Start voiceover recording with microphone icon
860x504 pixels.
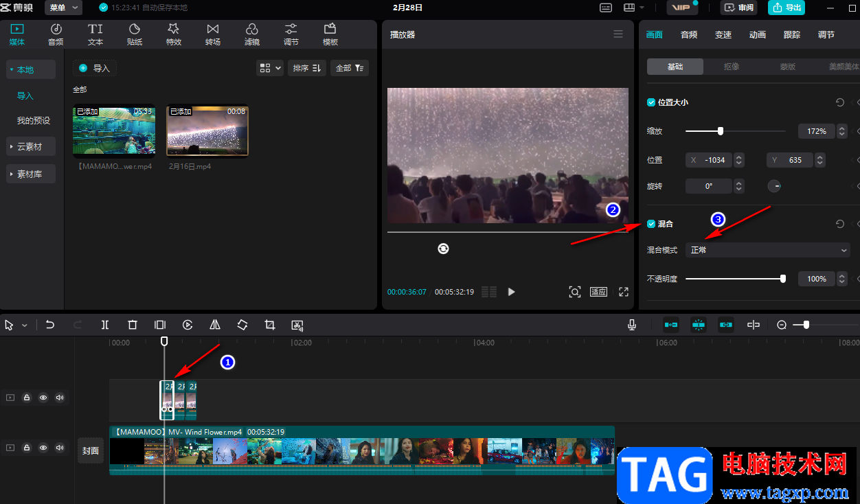click(x=632, y=325)
